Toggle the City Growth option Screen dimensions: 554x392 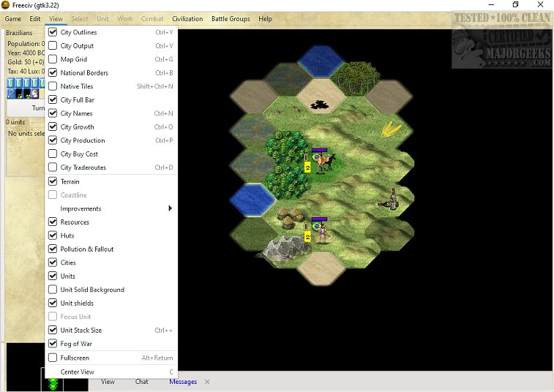point(53,127)
